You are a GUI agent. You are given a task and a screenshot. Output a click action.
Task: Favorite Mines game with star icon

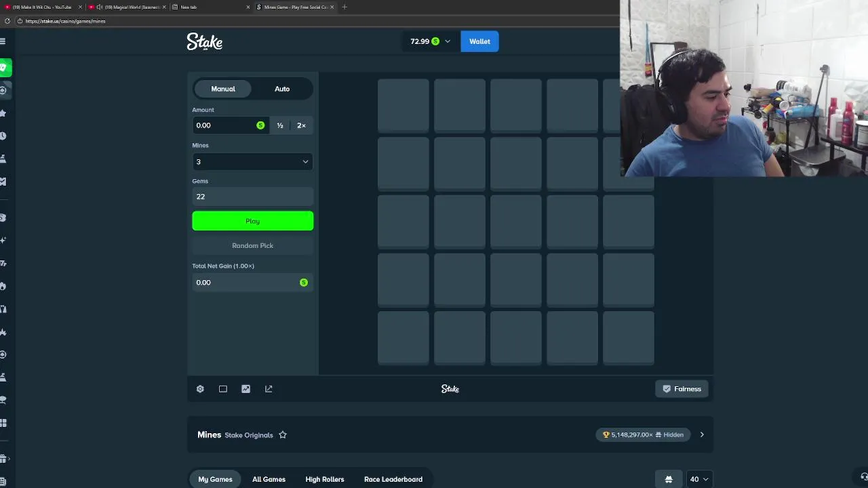[x=283, y=435]
